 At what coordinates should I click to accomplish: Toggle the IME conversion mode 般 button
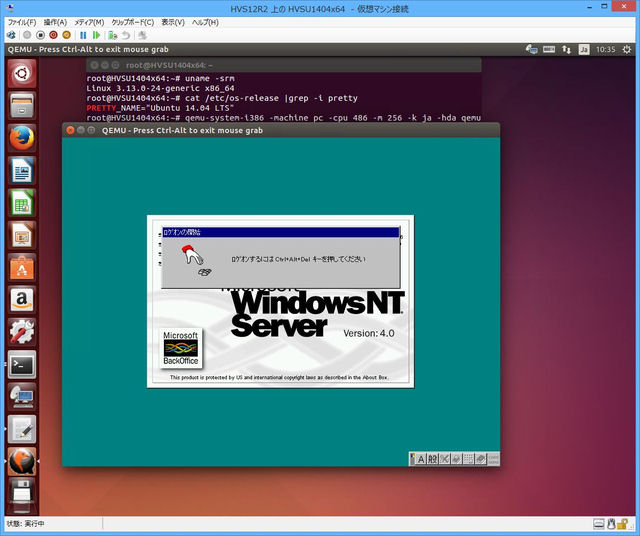(432, 459)
